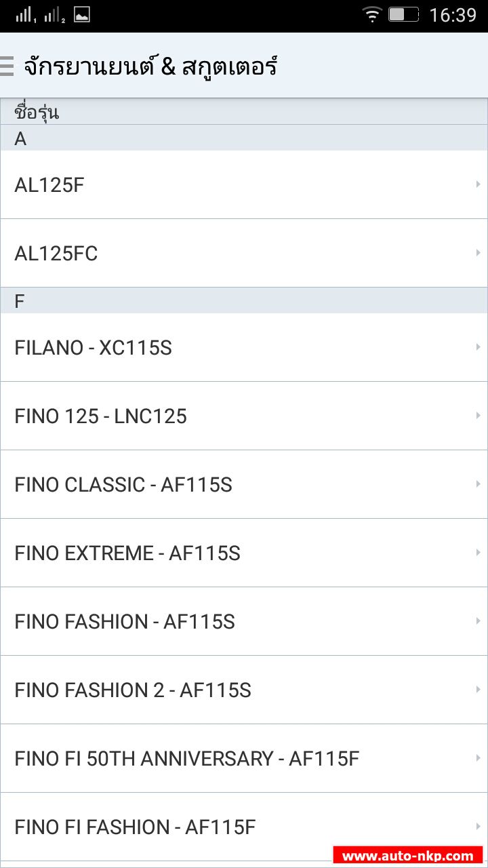Viewport: 488px width, 868px height.
Task: Tap the first SIM signal icon
Action: (25, 14)
